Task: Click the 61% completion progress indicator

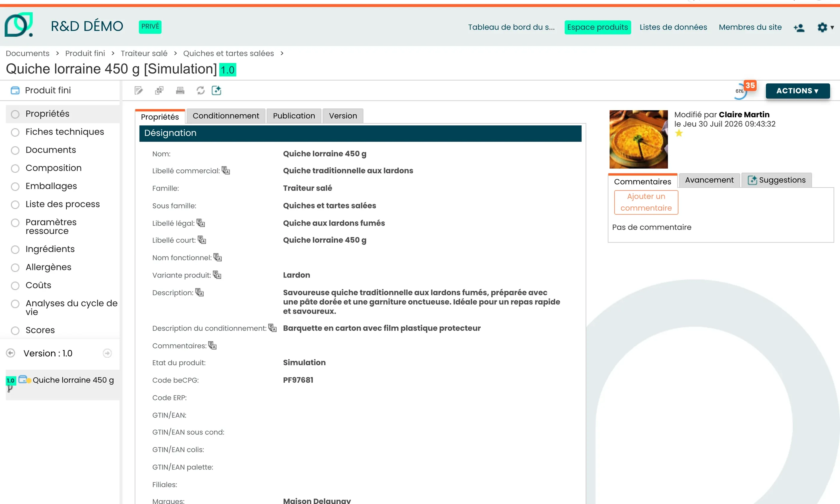Action: click(740, 91)
